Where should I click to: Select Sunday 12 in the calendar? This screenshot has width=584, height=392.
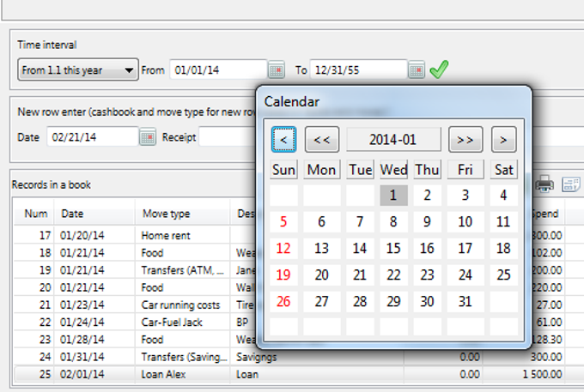[283, 249]
